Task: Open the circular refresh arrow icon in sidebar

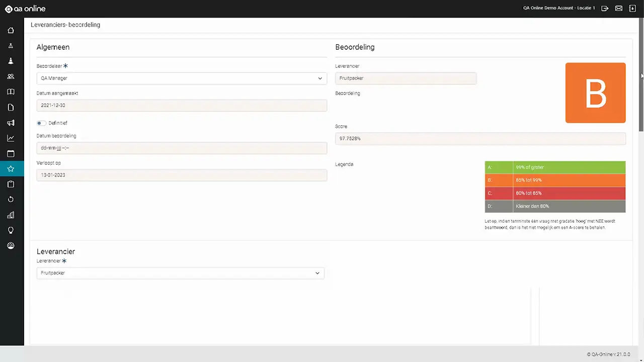Action: 11,200
